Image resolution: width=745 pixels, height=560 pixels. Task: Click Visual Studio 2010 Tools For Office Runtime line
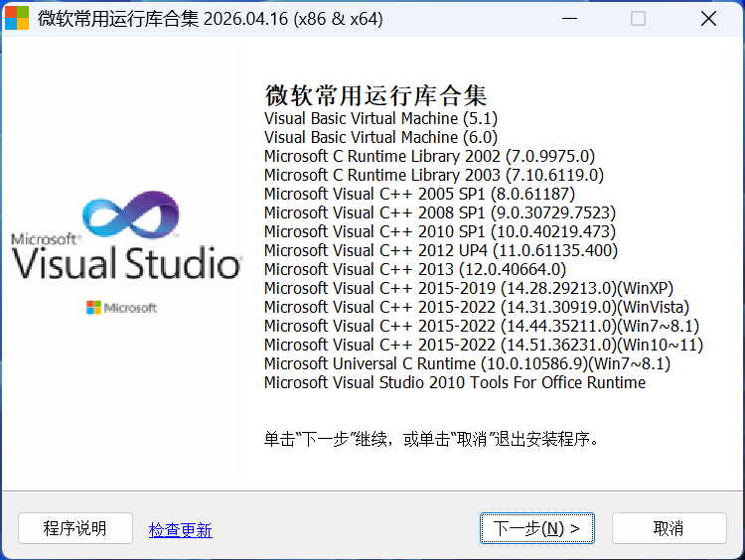[455, 382]
